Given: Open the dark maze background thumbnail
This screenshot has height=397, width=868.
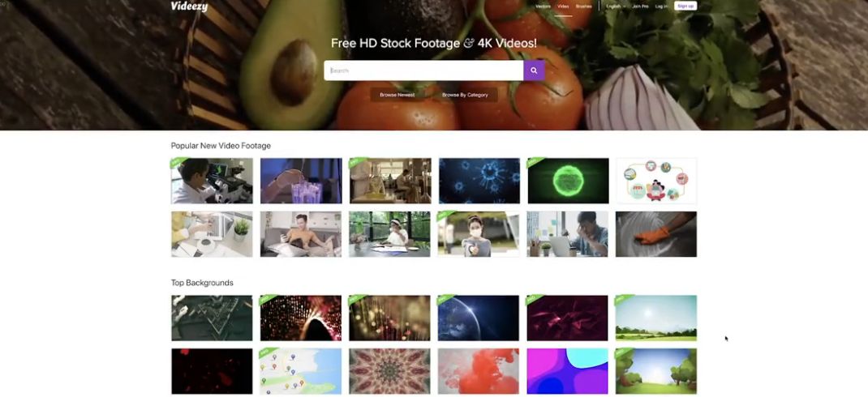Looking at the screenshot, I should [x=212, y=318].
